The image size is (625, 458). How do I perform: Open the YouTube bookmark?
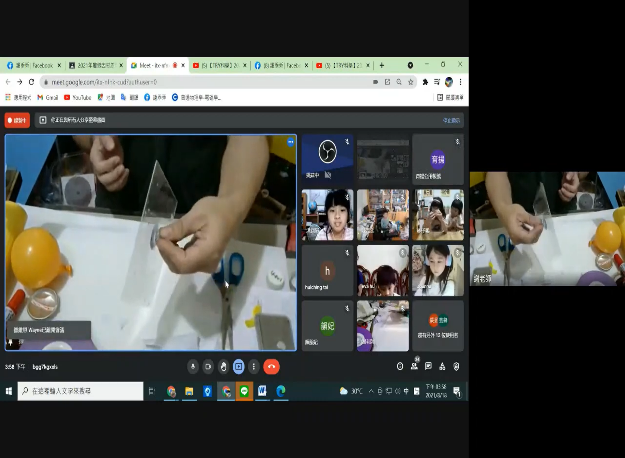(x=78, y=97)
